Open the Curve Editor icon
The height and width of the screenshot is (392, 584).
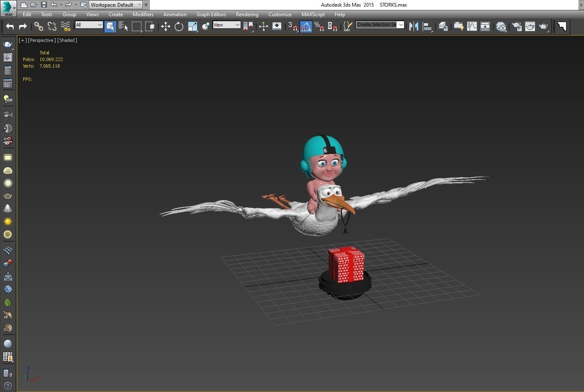(472, 27)
